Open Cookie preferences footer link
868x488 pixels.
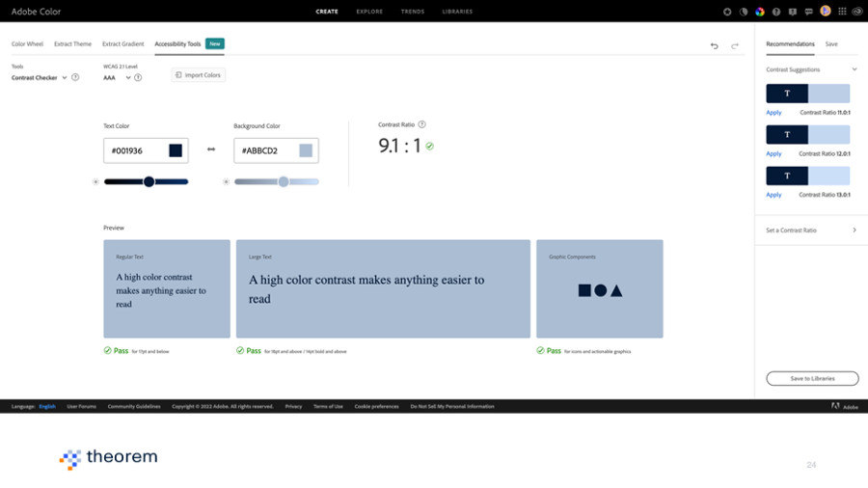coord(376,407)
